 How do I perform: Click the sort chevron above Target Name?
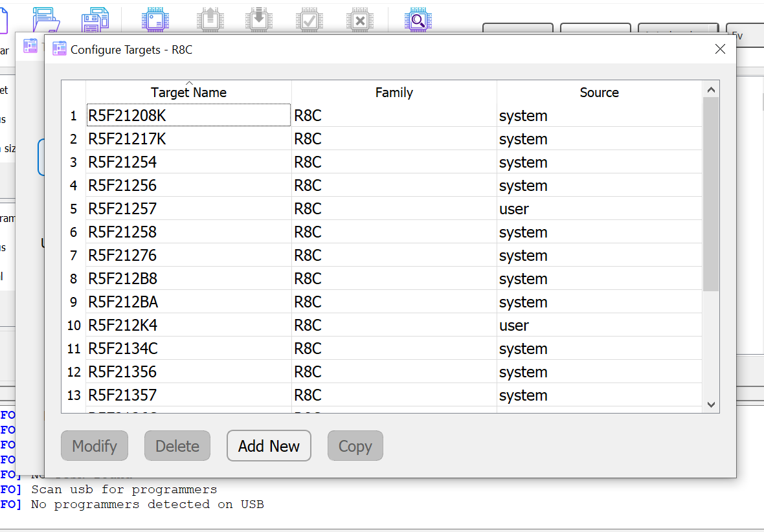pyautogui.click(x=188, y=83)
